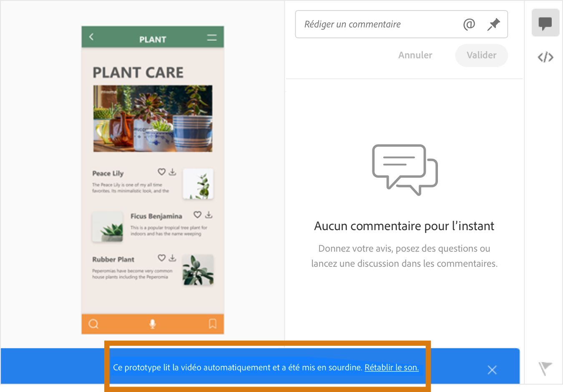Cancel the comment with Annuler

(415, 55)
